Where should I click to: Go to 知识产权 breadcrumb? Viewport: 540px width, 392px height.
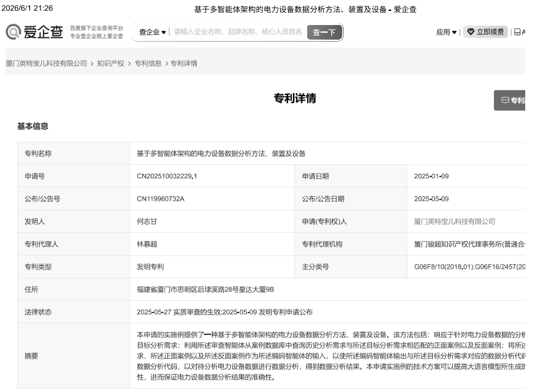click(110, 64)
